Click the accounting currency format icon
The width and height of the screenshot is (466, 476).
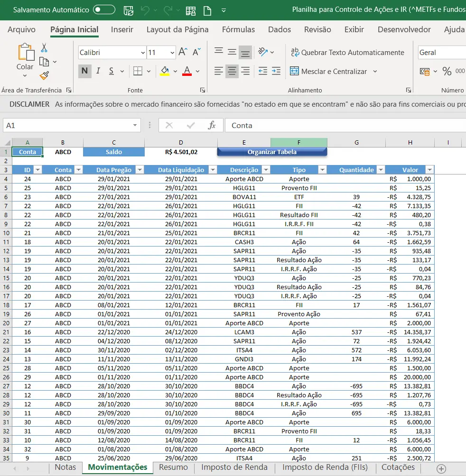click(x=425, y=71)
